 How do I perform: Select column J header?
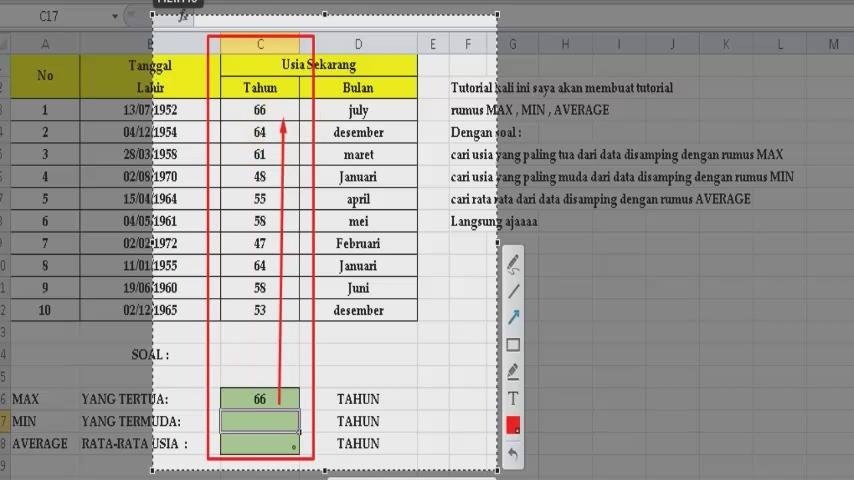click(x=672, y=44)
